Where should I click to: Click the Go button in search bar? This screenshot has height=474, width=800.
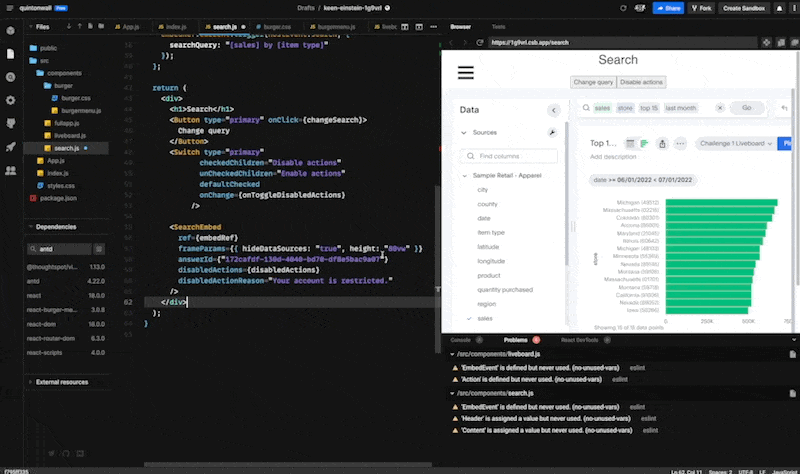pyautogui.click(x=747, y=108)
